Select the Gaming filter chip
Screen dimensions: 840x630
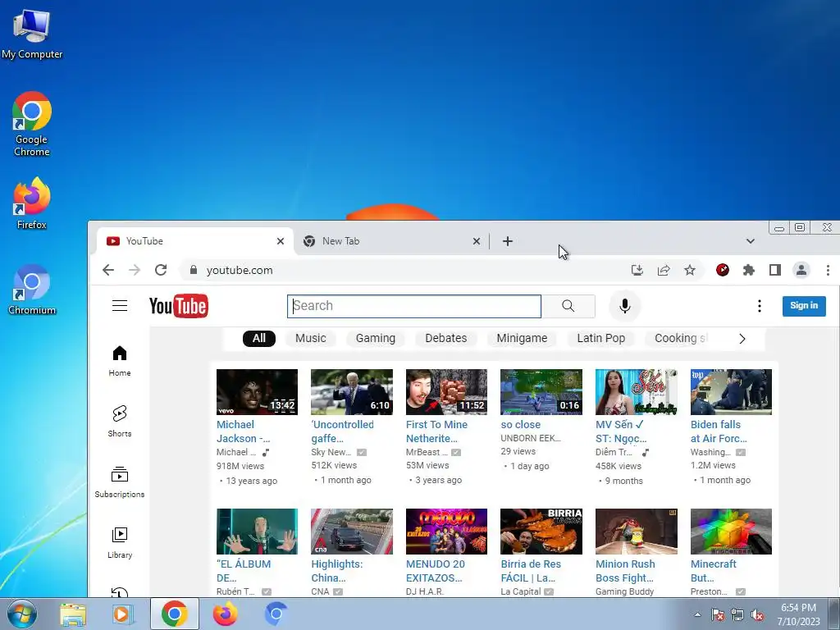click(376, 339)
